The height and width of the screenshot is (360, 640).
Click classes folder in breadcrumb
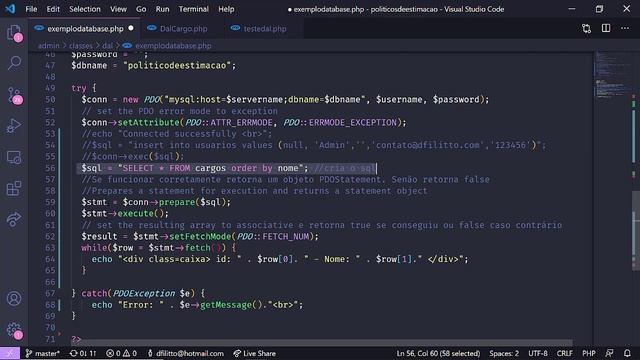[81, 46]
